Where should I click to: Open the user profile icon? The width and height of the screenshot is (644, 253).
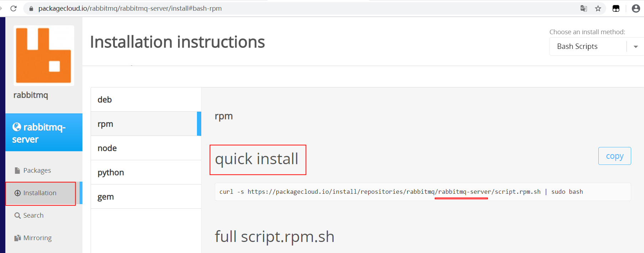[x=636, y=8]
